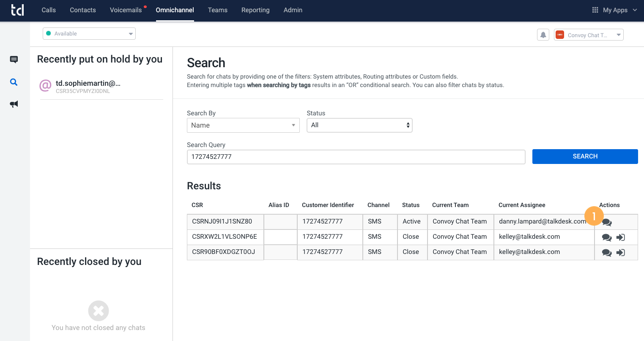Expand the My Apps menu chevron
Screen dimensions: 644x341
point(635,10)
